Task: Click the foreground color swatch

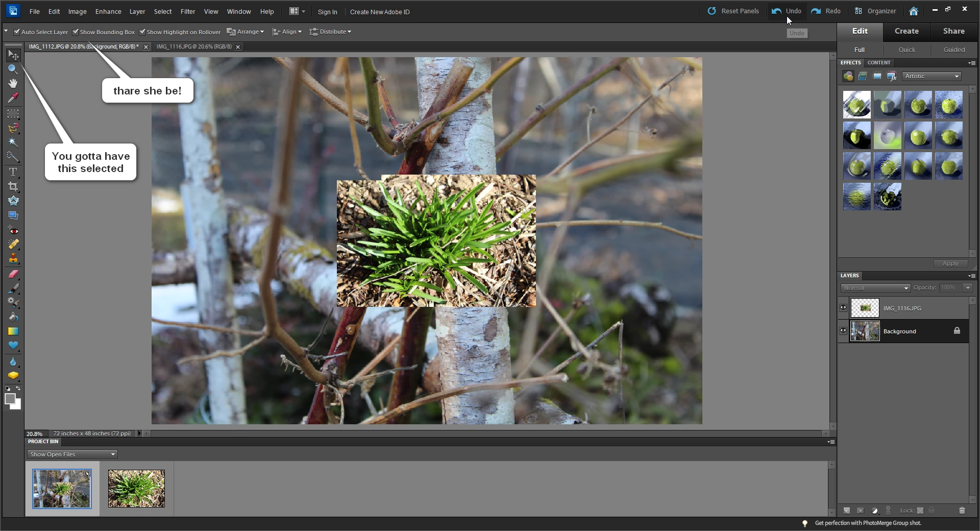Action: pos(10,399)
